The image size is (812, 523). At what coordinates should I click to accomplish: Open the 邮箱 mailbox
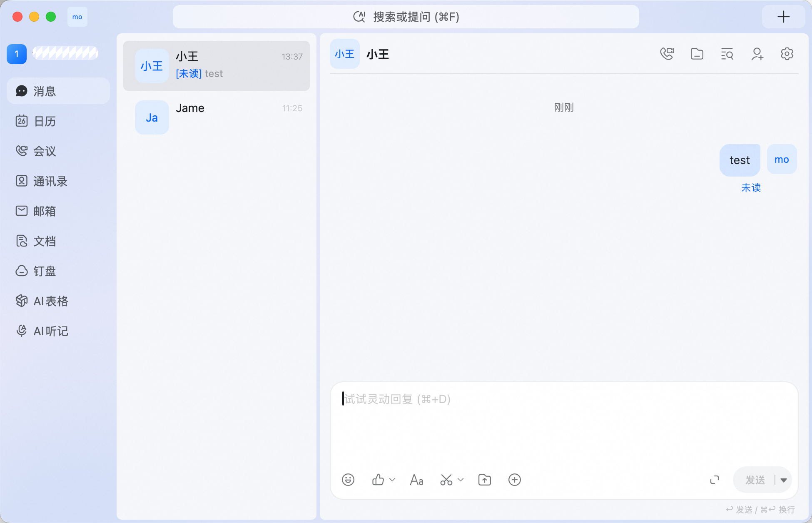coord(58,211)
